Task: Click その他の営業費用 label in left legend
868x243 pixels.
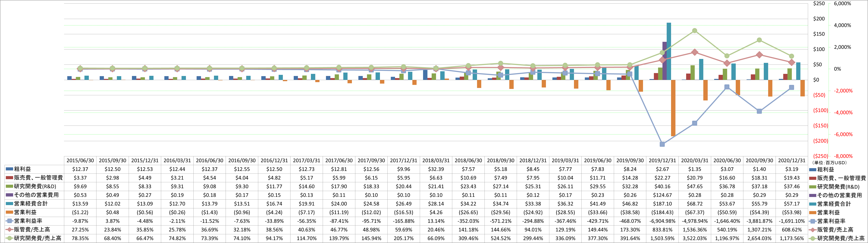Action: tap(36, 195)
